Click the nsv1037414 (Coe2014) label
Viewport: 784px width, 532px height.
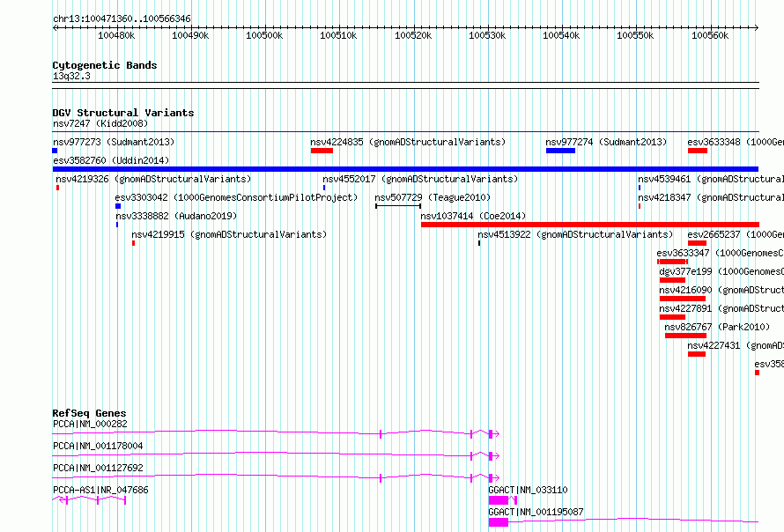point(473,216)
